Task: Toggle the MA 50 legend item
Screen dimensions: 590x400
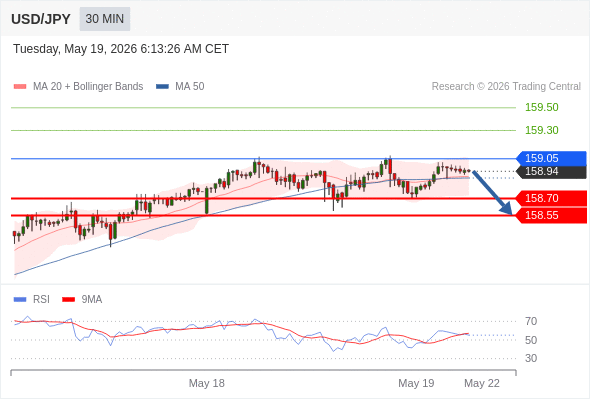Action: 180,87
